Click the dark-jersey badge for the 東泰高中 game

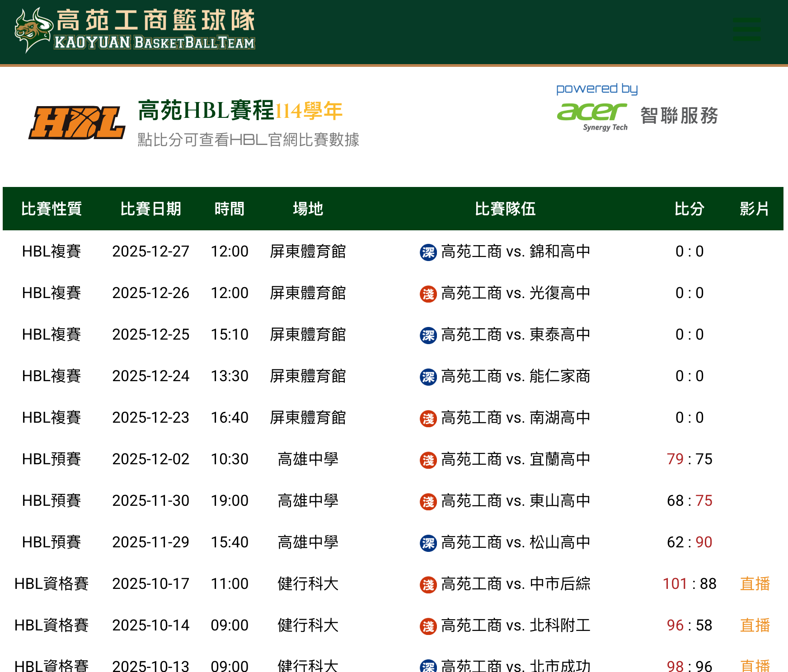[x=428, y=335]
